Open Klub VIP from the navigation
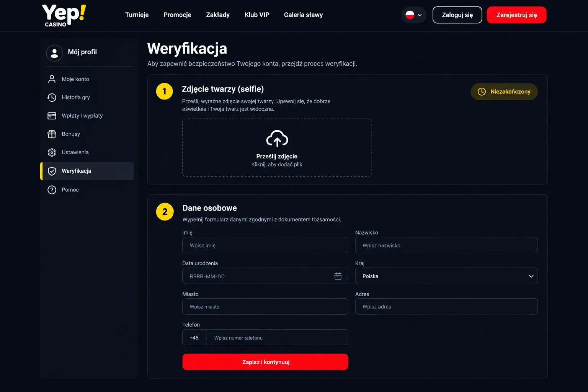Screen dimensions: 588x392 pos(257,15)
